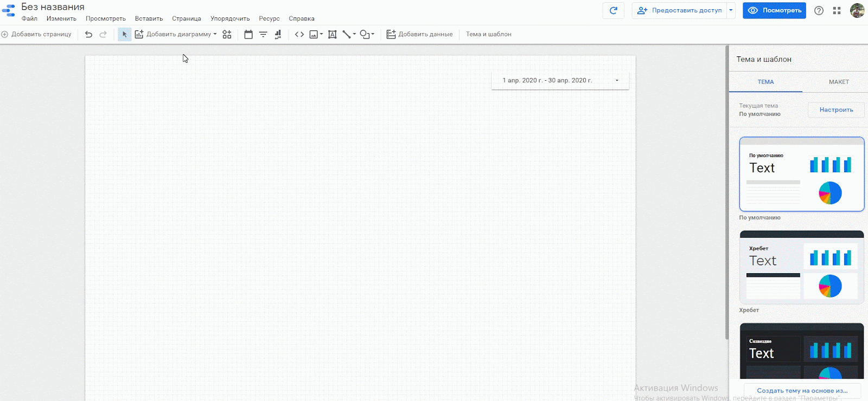Screen dimensions: 868x401
Task: Click 'Создать тему на основе из...' button
Action: [802, 390]
